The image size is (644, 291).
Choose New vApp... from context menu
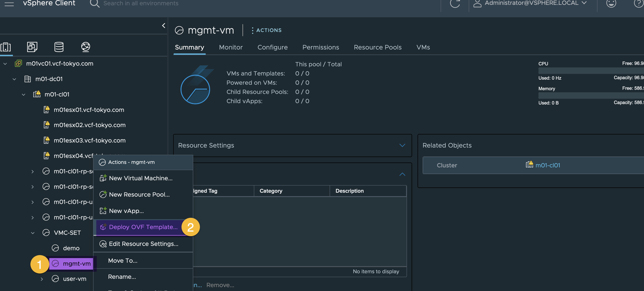coord(143,211)
